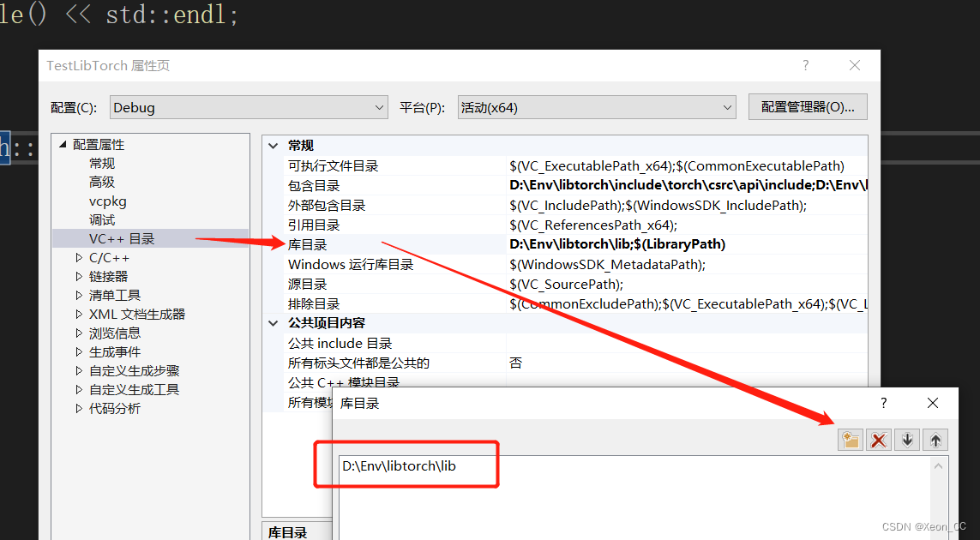Delete selected path with red X icon

pos(878,440)
